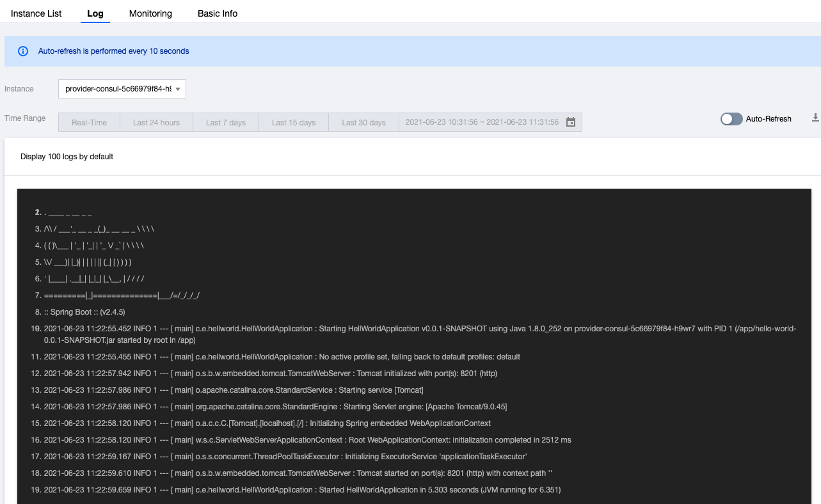Click the custom date range input field
This screenshot has height=504, width=821.
(482, 122)
